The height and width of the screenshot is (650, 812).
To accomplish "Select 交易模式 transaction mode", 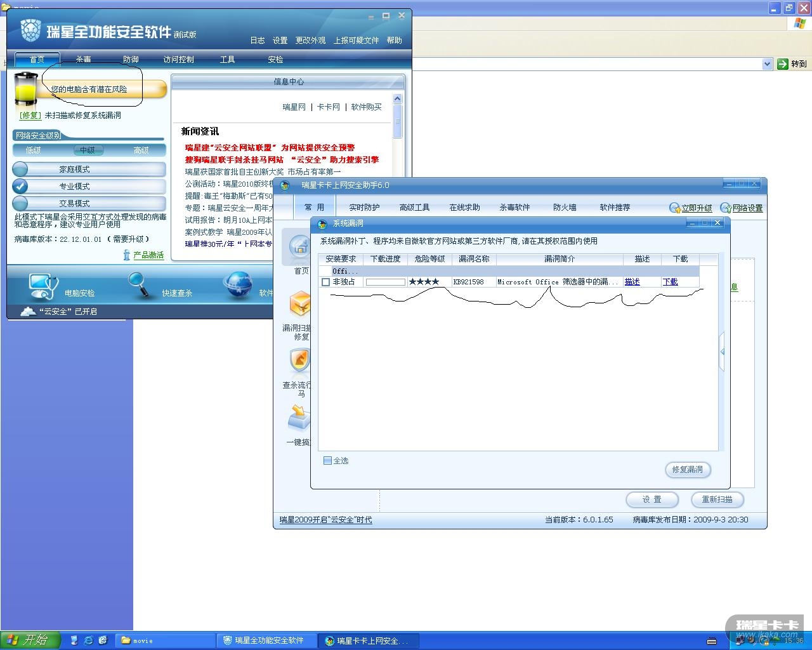I will 89,204.
